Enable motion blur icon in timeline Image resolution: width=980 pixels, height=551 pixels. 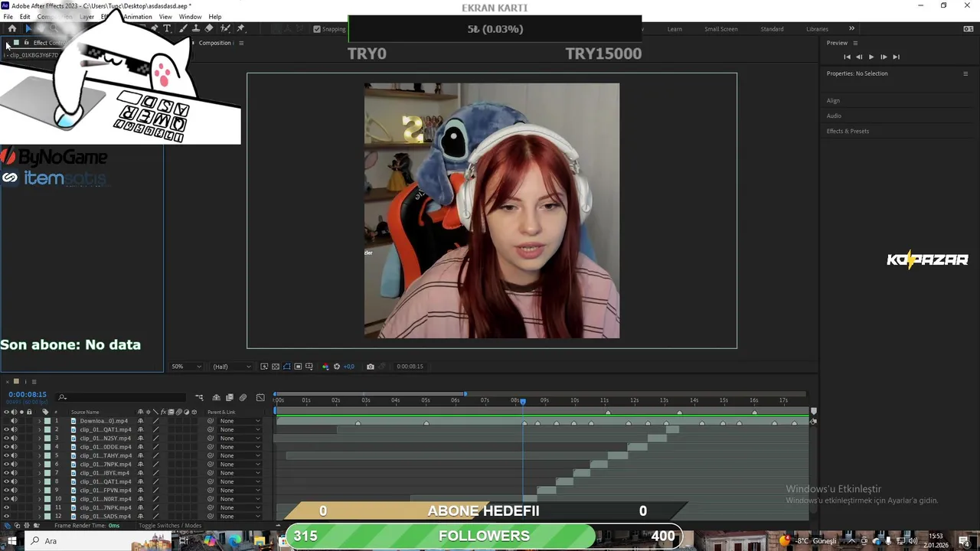coord(243,397)
